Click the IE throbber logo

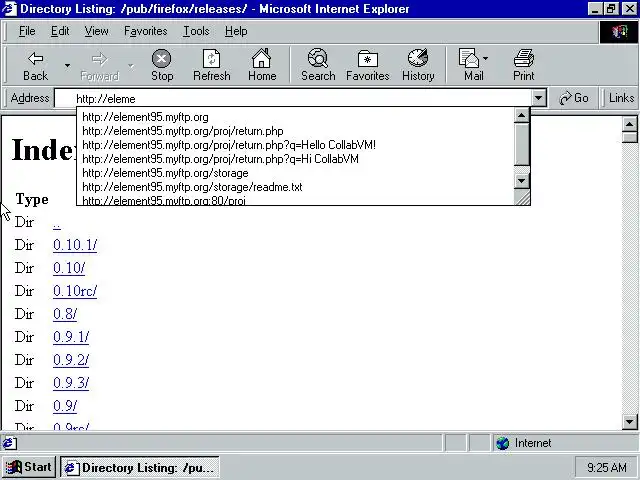(x=619, y=32)
